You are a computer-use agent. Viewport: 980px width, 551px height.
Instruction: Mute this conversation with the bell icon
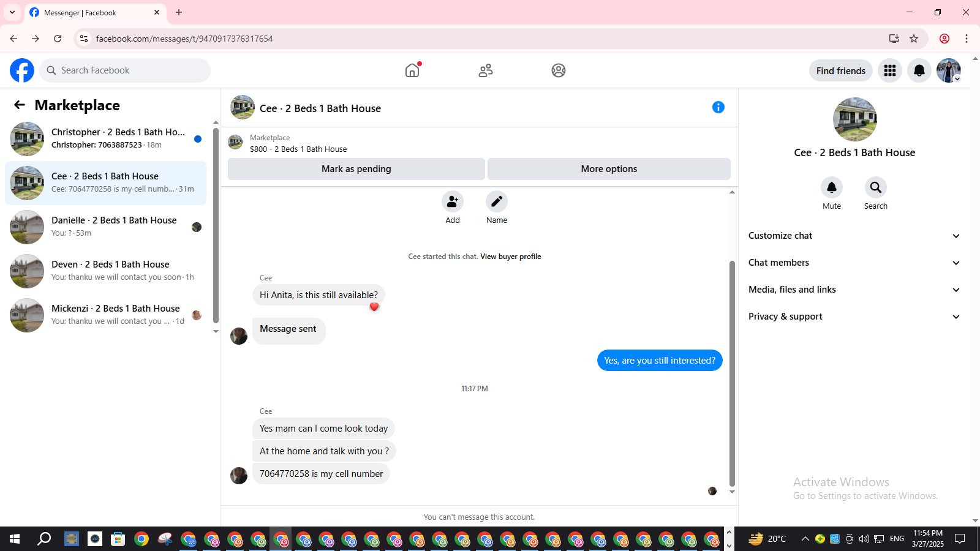832,187
